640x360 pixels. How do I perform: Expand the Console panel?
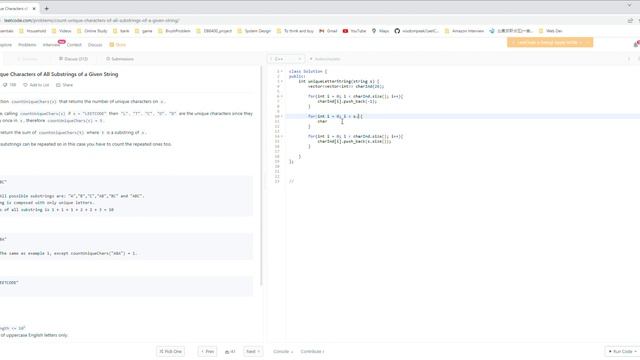(283, 351)
